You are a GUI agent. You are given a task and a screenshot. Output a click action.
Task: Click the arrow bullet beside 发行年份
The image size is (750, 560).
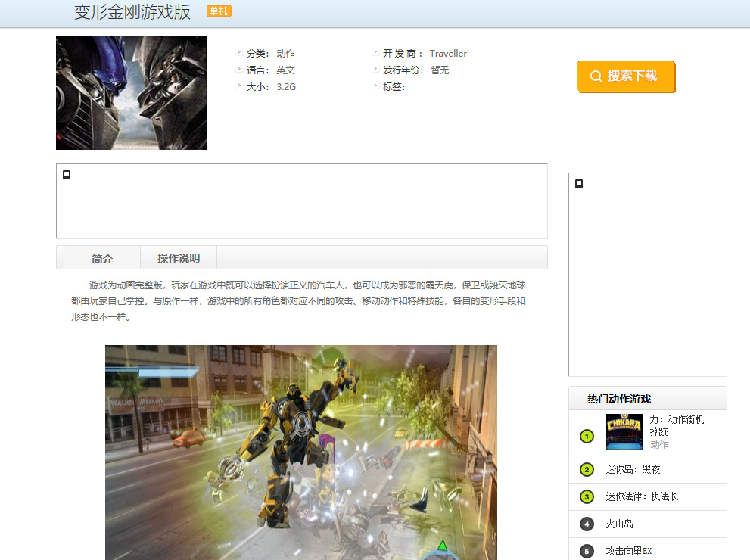pos(375,69)
